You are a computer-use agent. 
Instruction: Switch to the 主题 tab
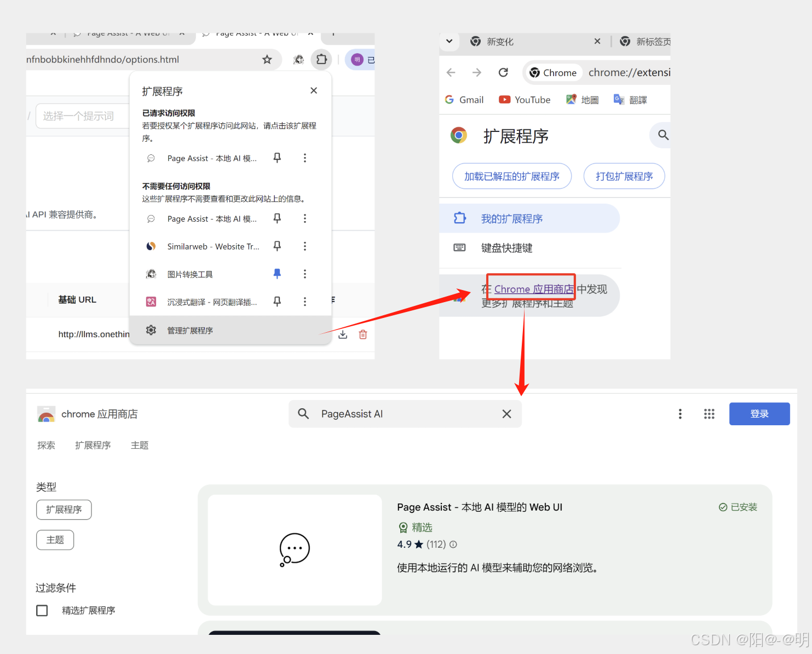click(140, 445)
